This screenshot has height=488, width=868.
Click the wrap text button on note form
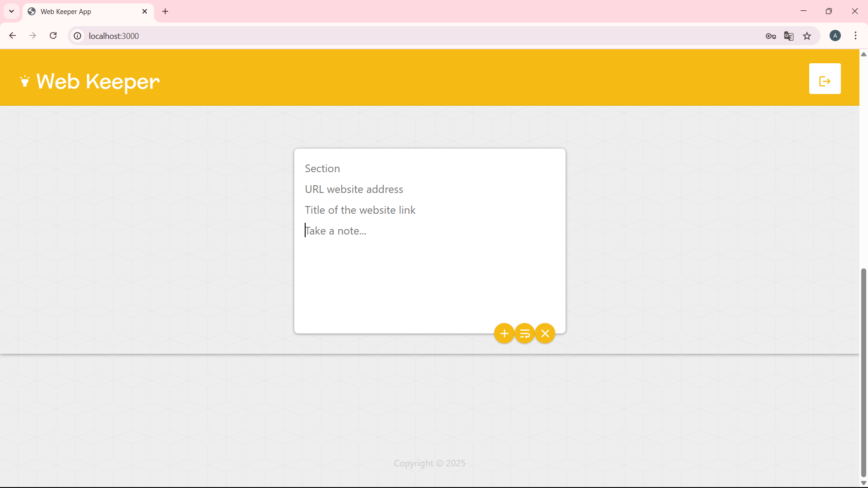(x=524, y=333)
